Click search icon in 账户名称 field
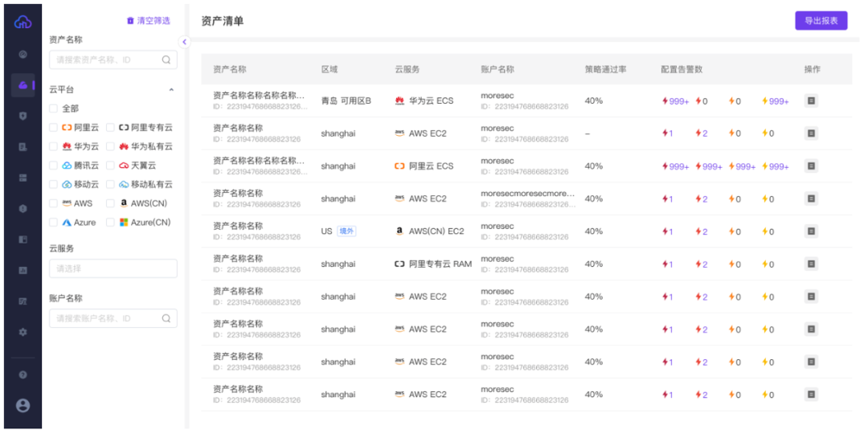Screen dimensions: 868x434 click(166, 318)
